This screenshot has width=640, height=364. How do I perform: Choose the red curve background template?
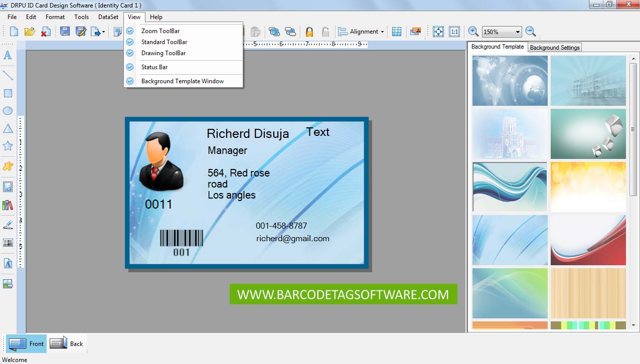point(588,240)
